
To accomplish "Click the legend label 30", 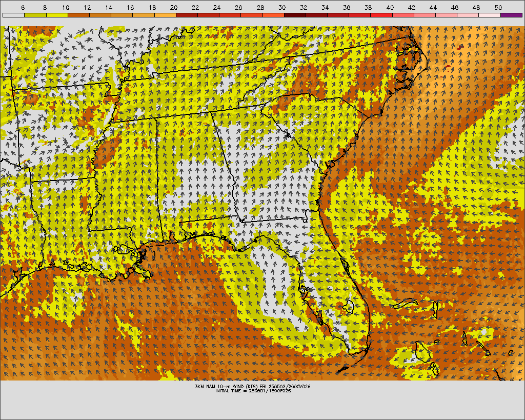I will [282, 7].
